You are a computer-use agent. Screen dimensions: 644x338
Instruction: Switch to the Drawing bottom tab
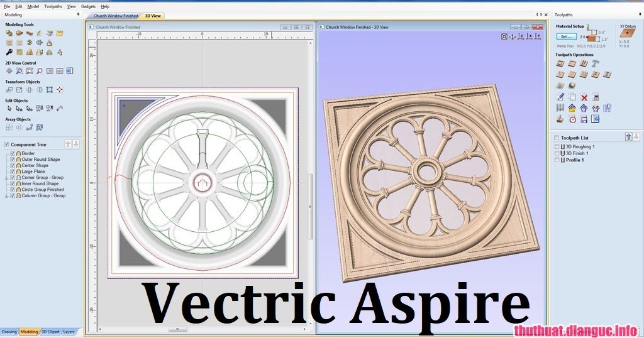tap(9, 332)
